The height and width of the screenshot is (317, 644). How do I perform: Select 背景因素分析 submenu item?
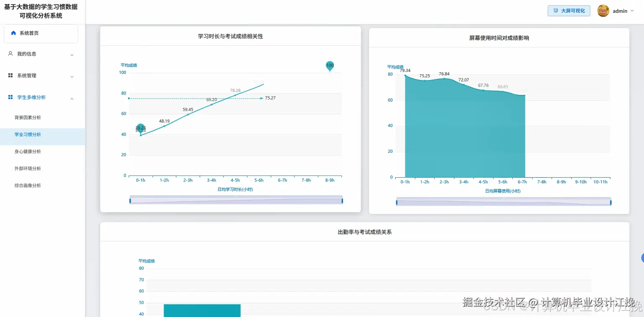[28, 118]
